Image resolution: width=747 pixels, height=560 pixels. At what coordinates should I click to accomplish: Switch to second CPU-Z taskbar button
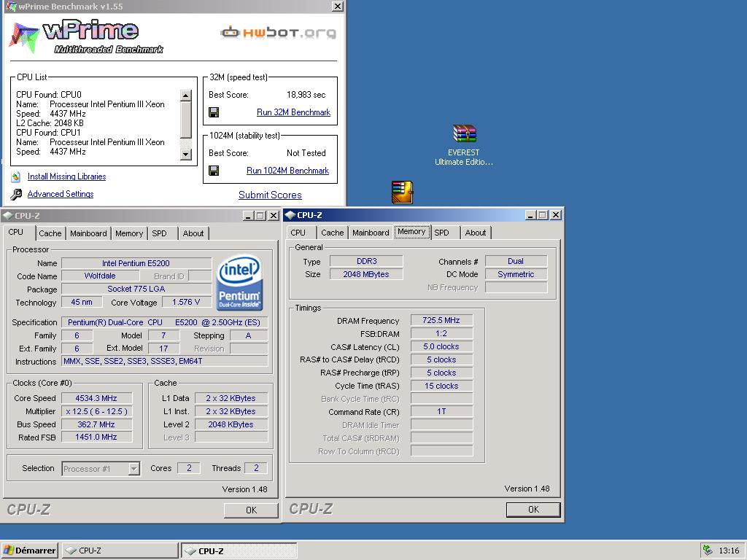tap(239, 551)
